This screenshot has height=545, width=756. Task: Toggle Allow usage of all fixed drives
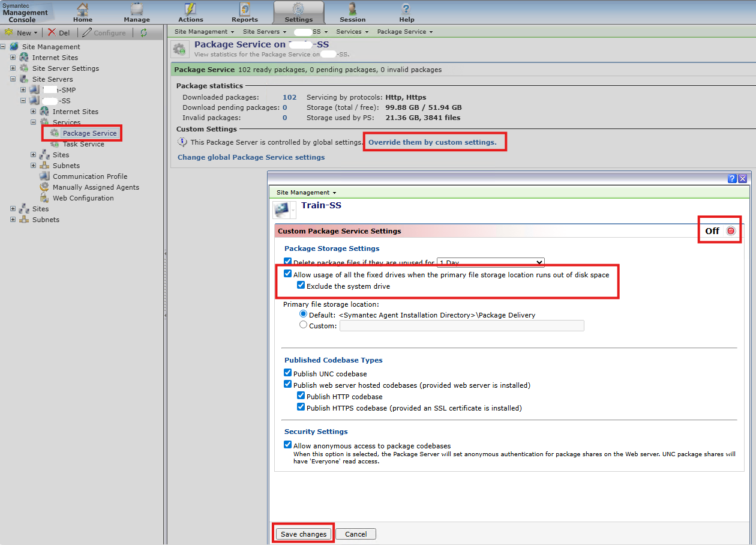(x=288, y=274)
